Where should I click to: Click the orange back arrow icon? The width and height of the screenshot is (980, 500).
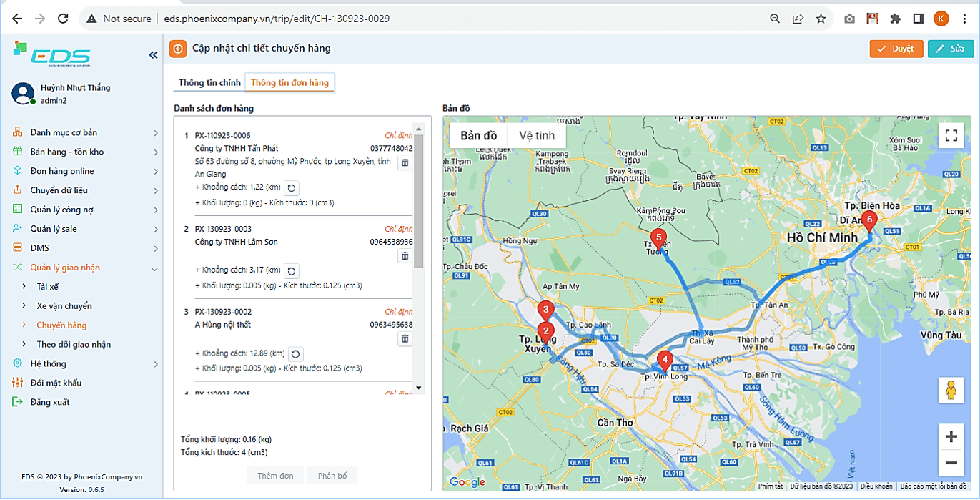(x=177, y=49)
